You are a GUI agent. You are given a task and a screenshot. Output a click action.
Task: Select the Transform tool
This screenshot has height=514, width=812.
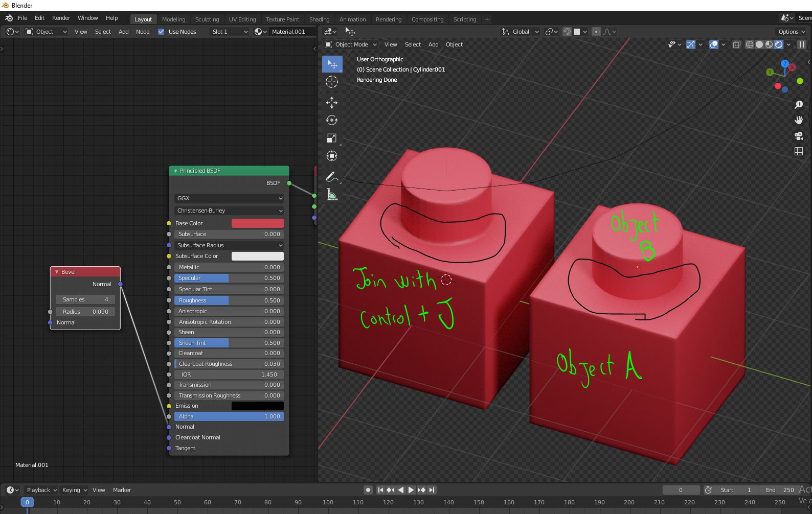click(x=332, y=156)
